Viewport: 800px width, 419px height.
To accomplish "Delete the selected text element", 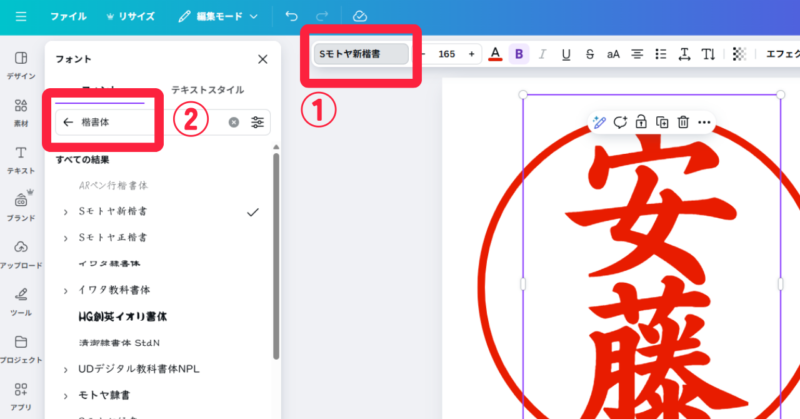I will pos(683,122).
